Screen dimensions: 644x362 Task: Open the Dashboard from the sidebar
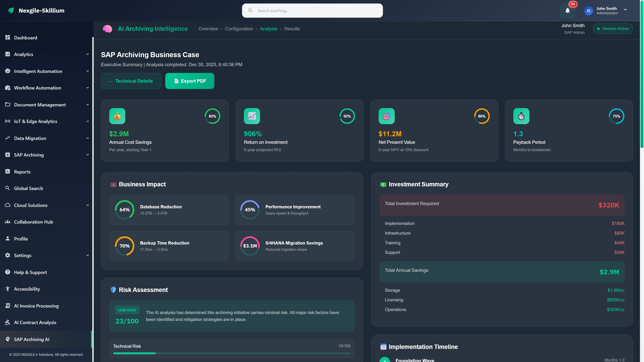click(x=25, y=38)
